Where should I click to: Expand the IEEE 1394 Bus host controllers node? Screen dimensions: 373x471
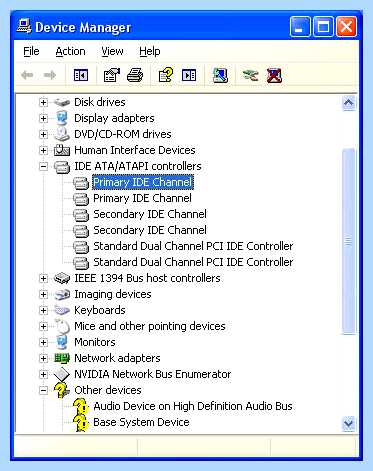pos(43,278)
